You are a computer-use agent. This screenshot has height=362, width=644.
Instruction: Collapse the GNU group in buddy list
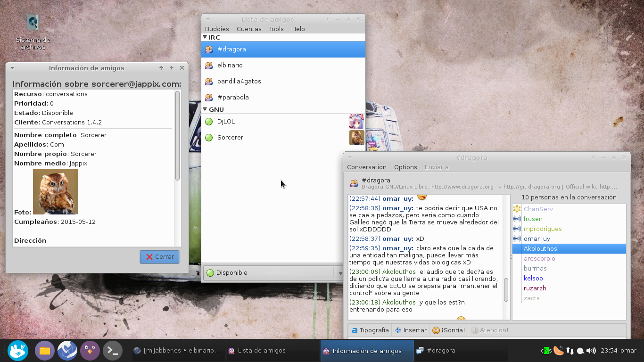click(x=205, y=109)
